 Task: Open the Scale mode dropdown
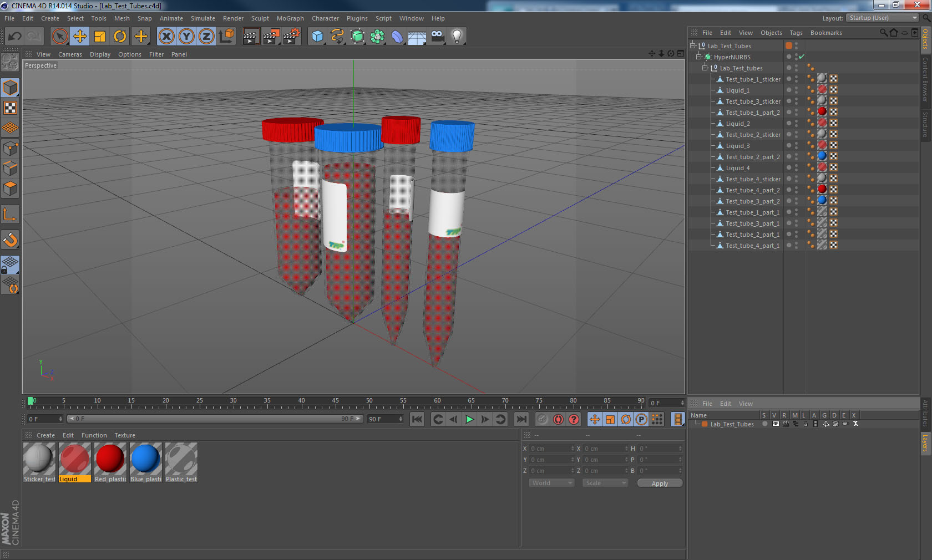point(605,483)
